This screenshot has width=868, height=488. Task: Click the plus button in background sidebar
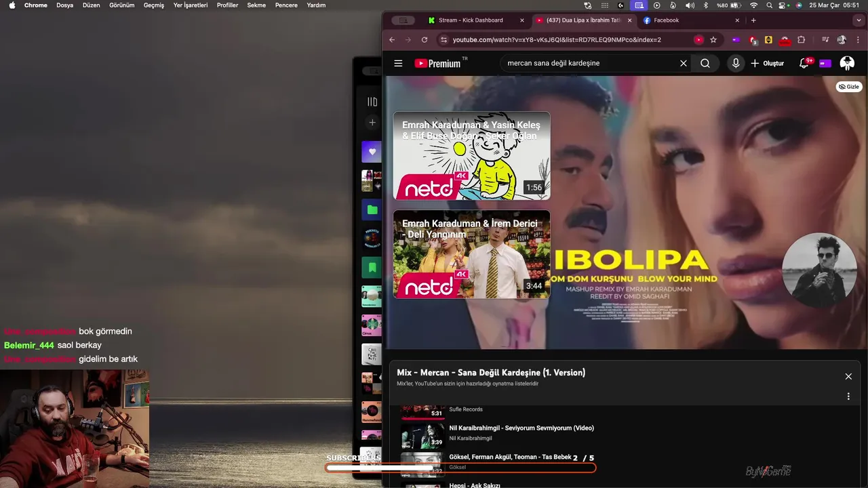(x=372, y=123)
